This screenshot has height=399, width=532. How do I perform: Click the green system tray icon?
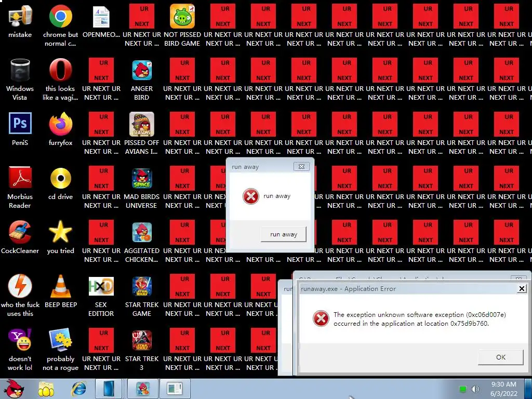tap(462, 389)
